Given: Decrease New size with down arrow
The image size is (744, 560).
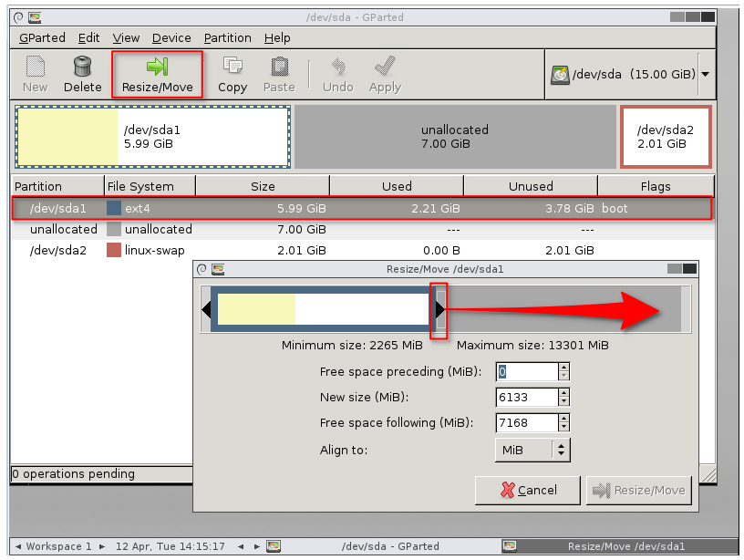Looking at the screenshot, I should (563, 401).
